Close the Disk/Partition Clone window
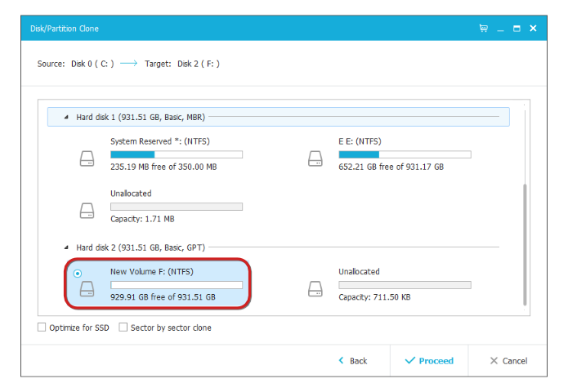The height and width of the screenshot is (392, 568). (x=533, y=29)
